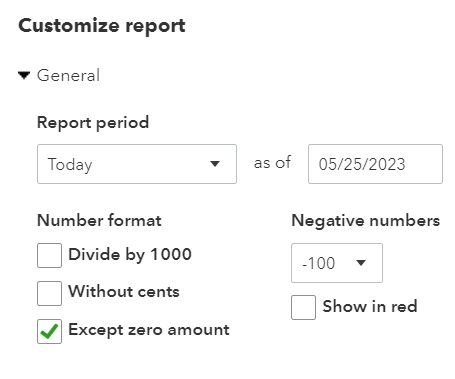Select the Today text in period box
The height and width of the screenshot is (379, 455).
70,164
